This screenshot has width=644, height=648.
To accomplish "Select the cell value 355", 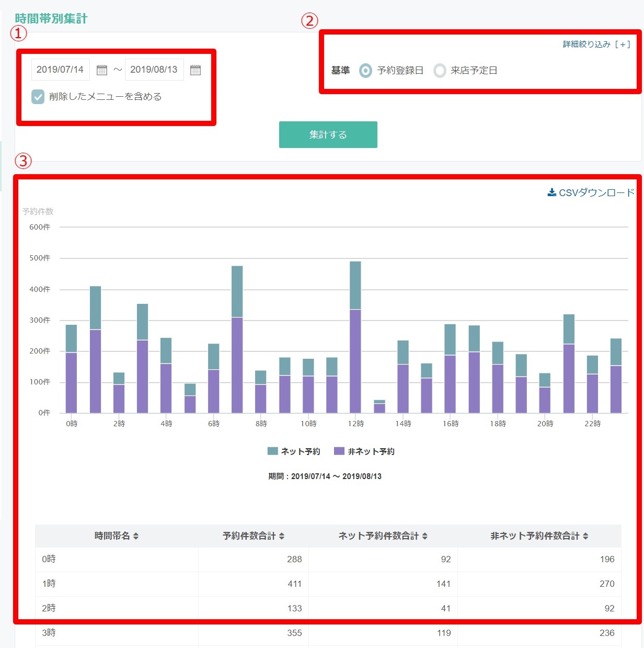I will coord(294,633).
